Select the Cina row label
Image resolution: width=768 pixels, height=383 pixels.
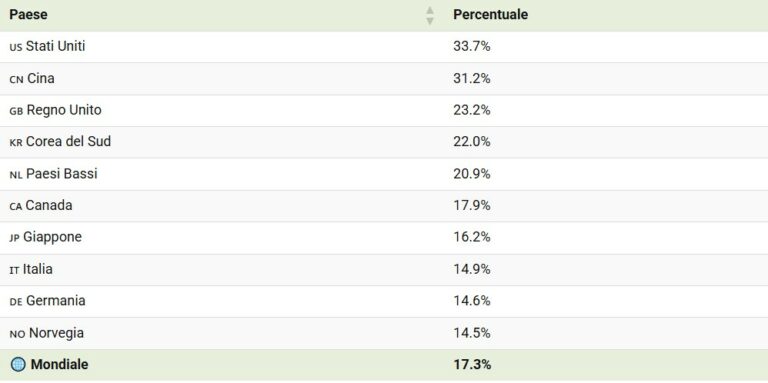click(41, 78)
